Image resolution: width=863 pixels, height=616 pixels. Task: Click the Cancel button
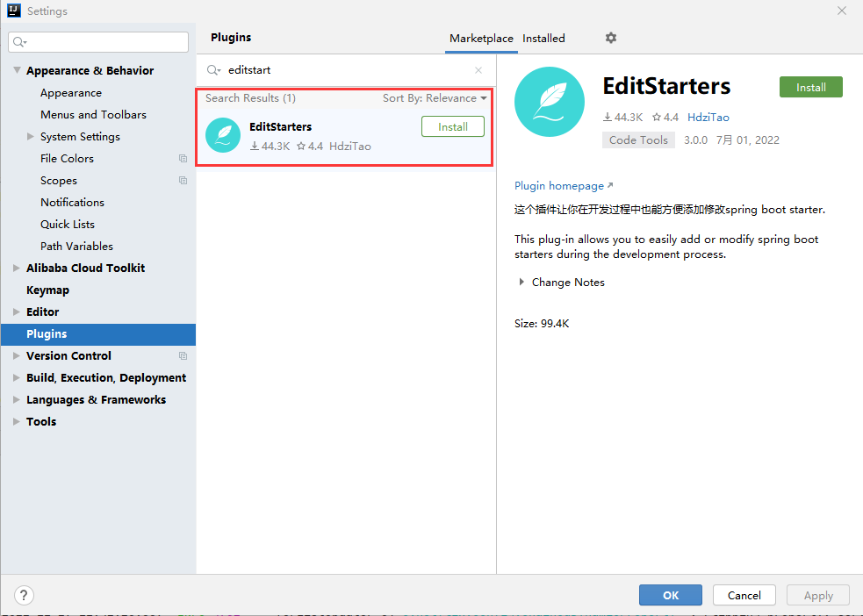click(x=744, y=595)
